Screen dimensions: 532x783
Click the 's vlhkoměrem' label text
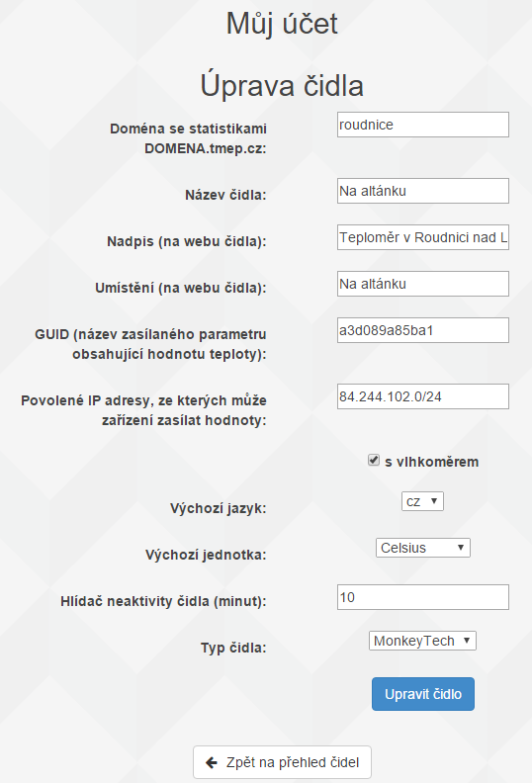click(x=431, y=462)
